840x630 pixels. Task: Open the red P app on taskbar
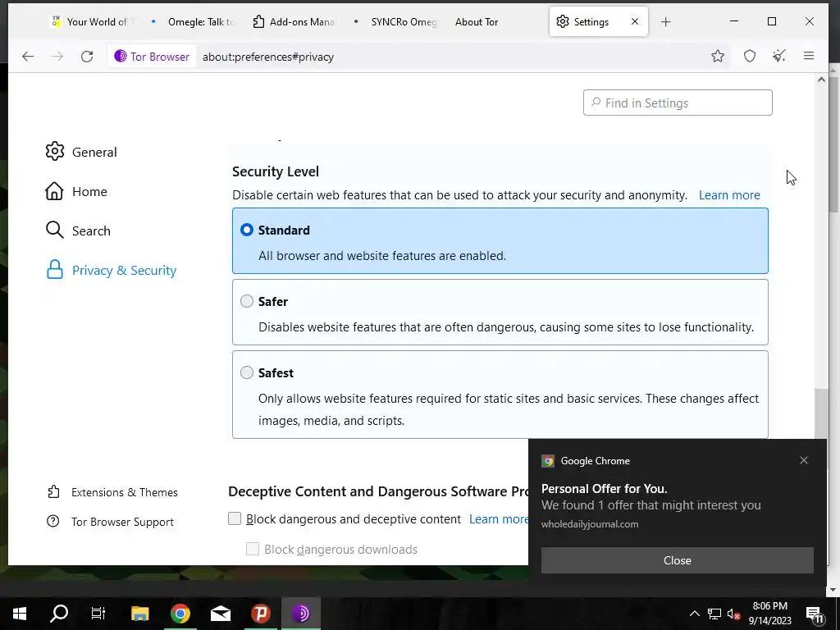tap(261, 614)
